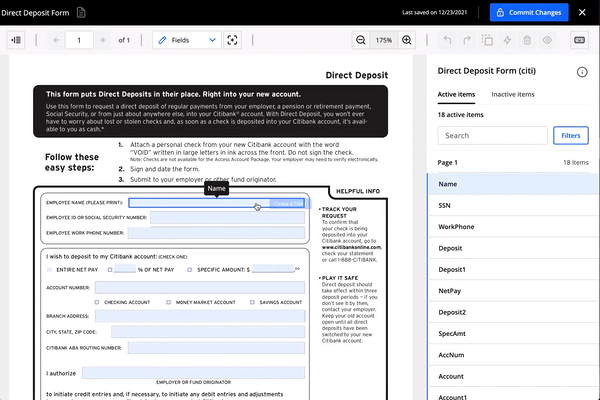Select the Account list item
Image resolution: width=600 pixels, height=400 pixels.
514,377
